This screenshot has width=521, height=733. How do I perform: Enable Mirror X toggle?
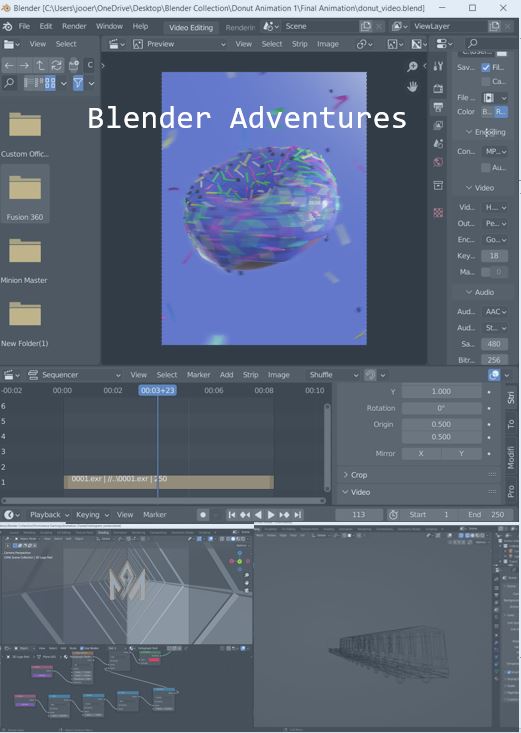(421, 453)
